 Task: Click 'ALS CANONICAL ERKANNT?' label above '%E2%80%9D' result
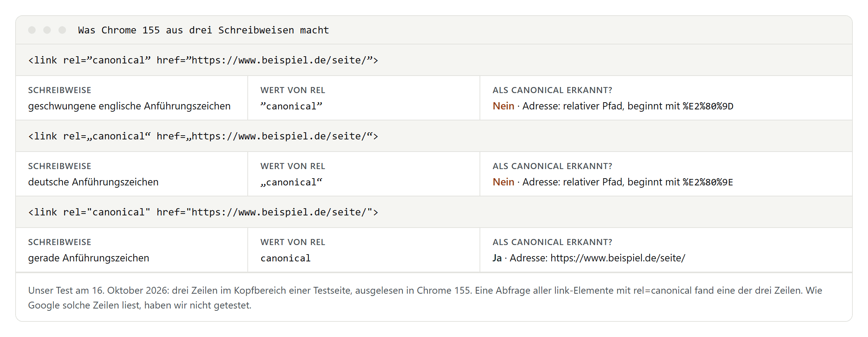click(552, 90)
